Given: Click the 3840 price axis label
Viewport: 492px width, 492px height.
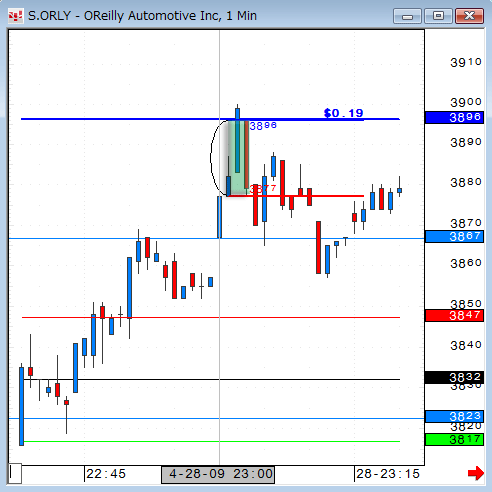Looking at the screenshot, I should coord(466,345).
